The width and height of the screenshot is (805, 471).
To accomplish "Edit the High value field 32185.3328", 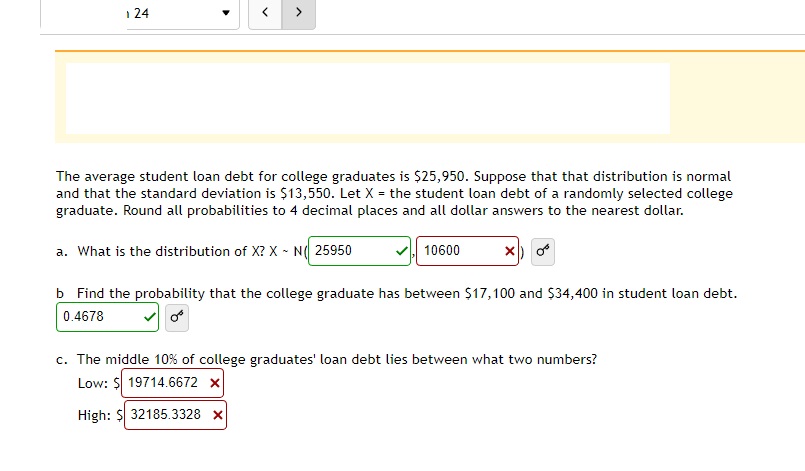I will pyautogui.click(x=175, y=415).
